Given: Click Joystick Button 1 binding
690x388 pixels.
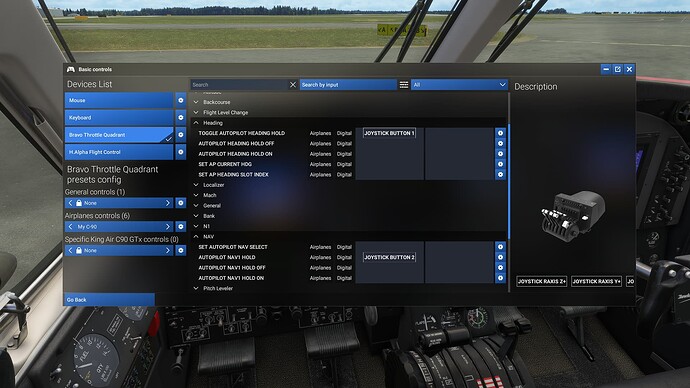Looking at the screenshot, I should (x=389, y=133).
